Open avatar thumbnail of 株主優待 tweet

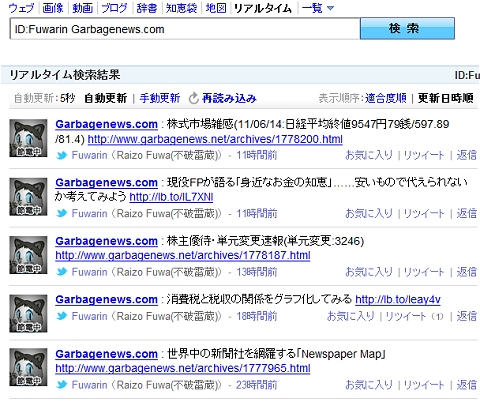point(28,255)
